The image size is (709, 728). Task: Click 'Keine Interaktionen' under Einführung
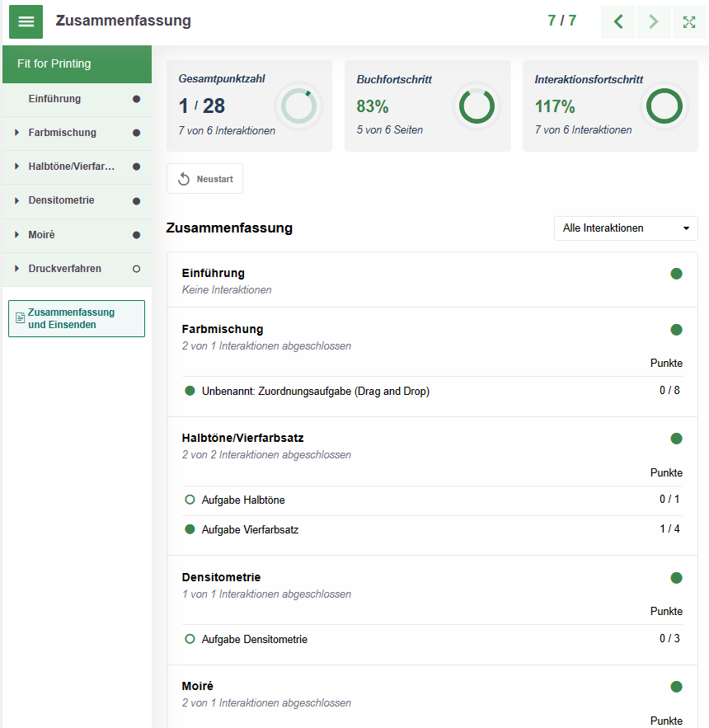click(x=227, y=289)
